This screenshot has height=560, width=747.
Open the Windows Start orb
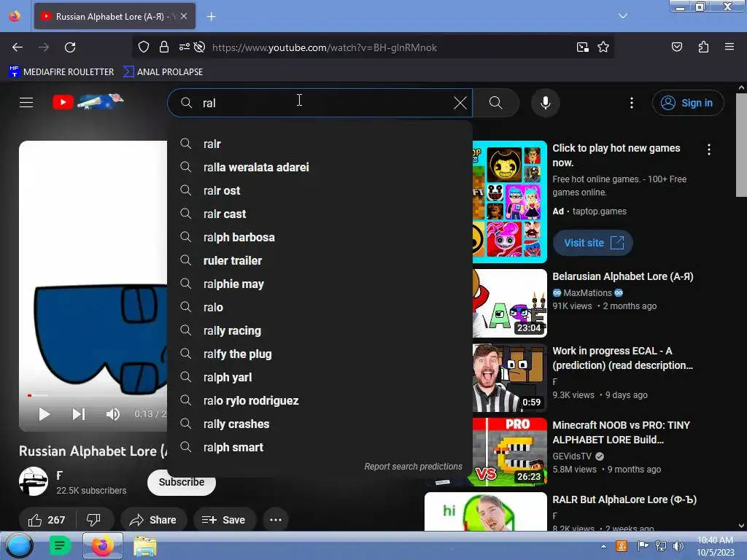tap(19, 545)
